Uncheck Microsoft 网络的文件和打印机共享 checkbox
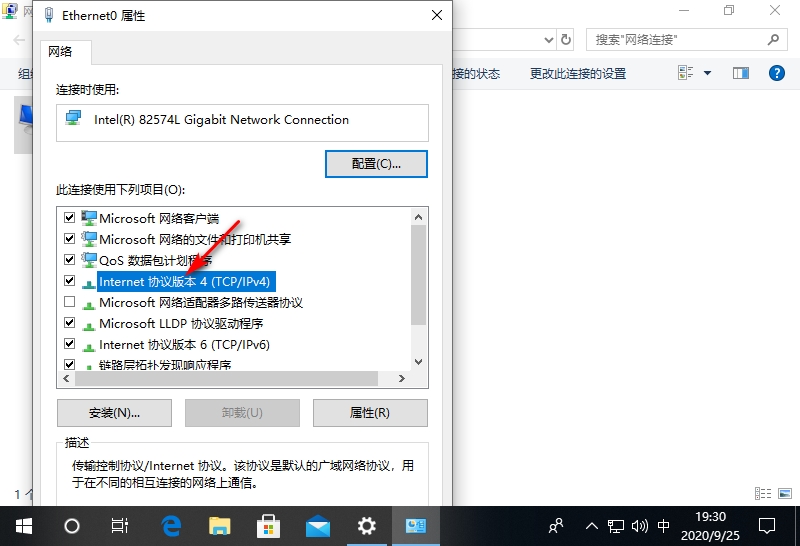This screenshot has height=546, width=800. click(x=69, y=239)
